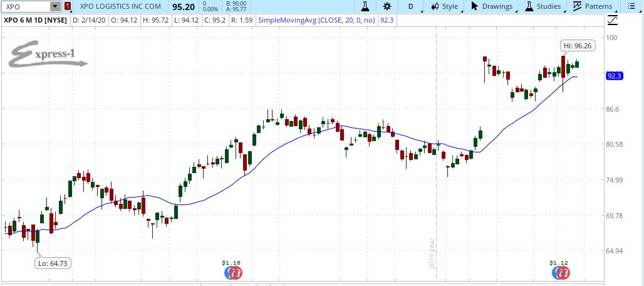Click the earnings event icon under $1.12
This screenshot has height=286, width=644.
coord(561,272)
